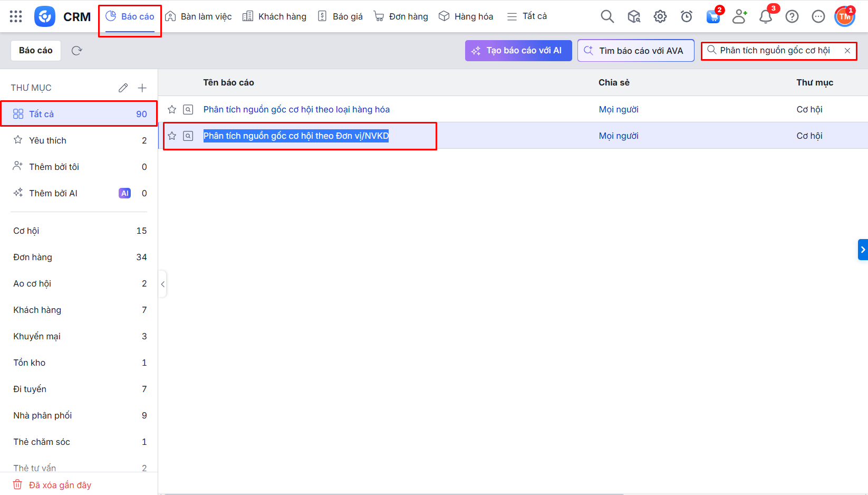The width and height of the screenshot is (868, 495).
Task: Click 'Tạo báo cáo với AI' button
Action: [518, 51]
